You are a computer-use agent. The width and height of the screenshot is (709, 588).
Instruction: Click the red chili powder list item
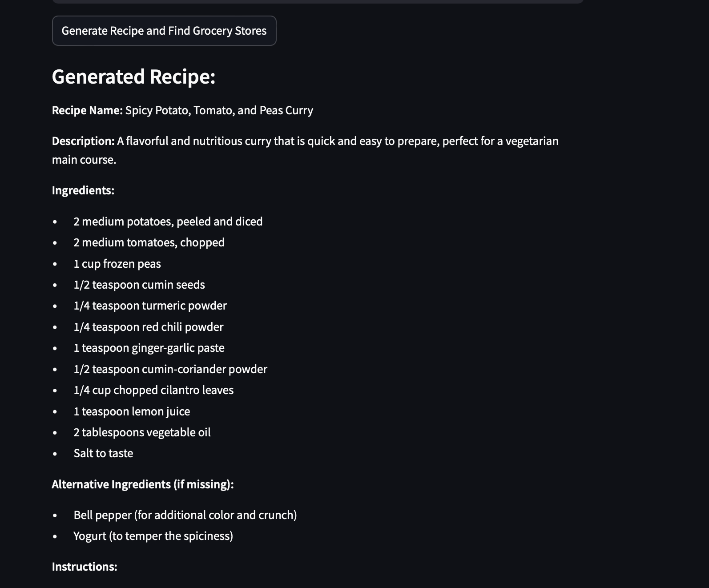[x=148, y=327]
